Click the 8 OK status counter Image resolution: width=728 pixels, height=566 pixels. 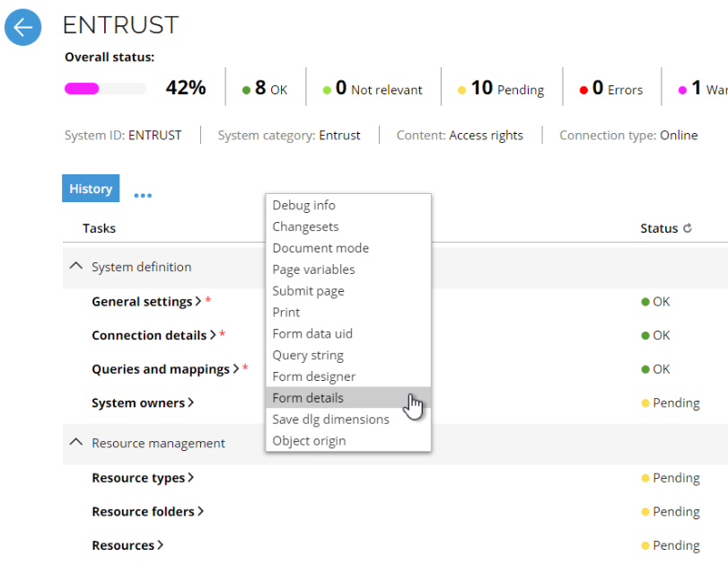point(265,88)
